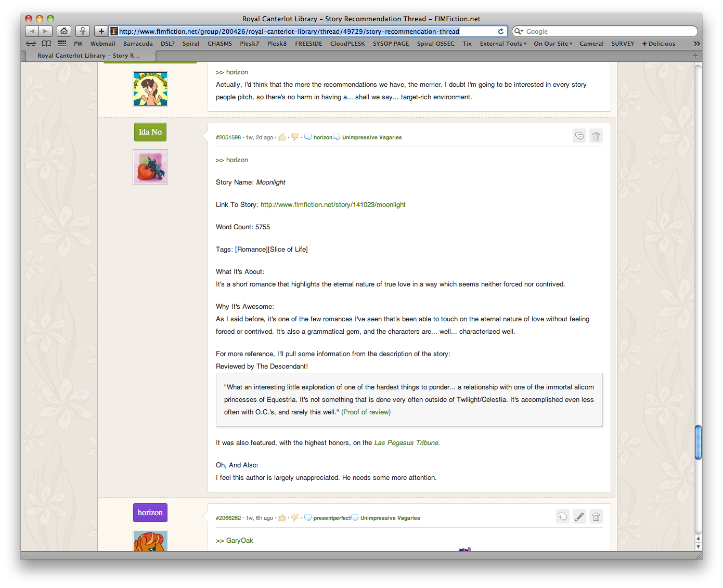Click the trash icon on post #2066262
723x588 pixels.
click(x=596, y=517)
